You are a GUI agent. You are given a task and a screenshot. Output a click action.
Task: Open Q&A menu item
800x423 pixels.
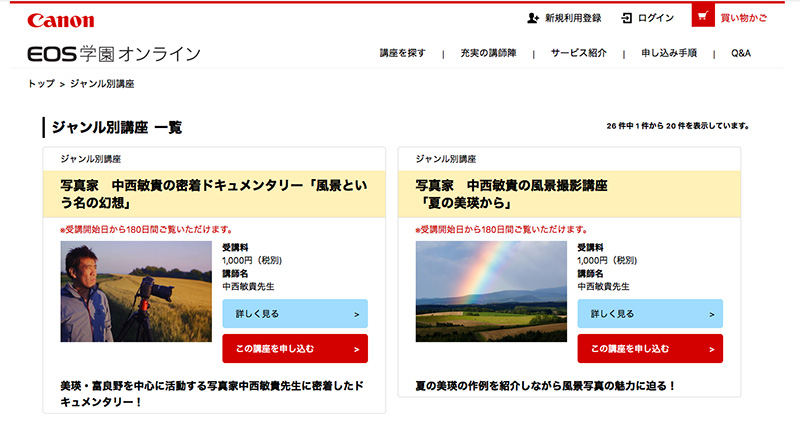741,53
